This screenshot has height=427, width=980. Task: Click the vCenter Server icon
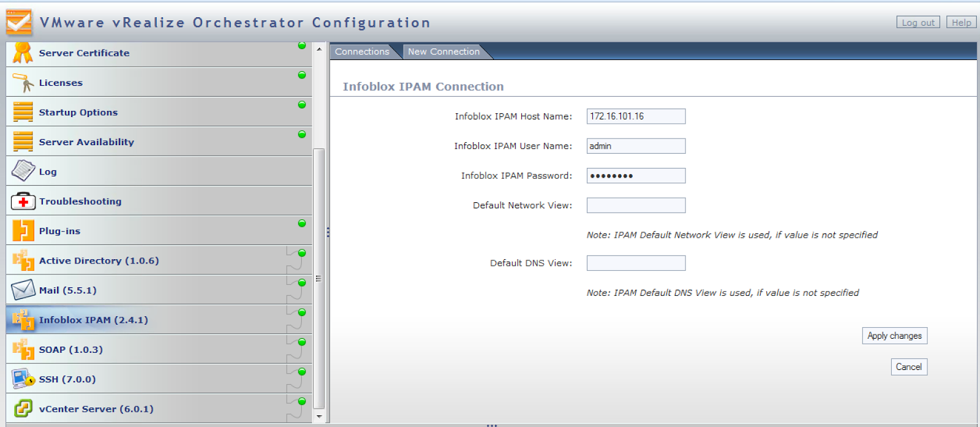[x=23, y=408]
